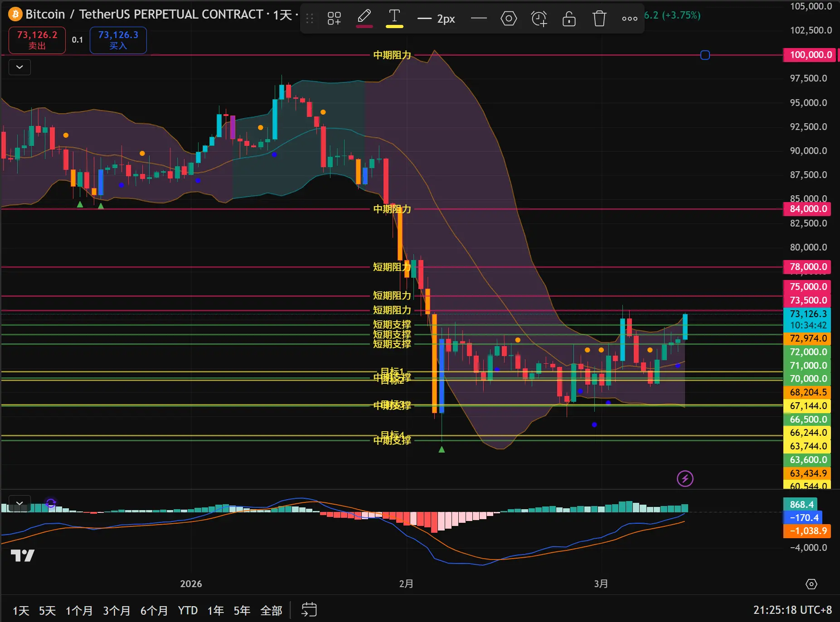The width and height of the screenshot is (840, 622).
Task: Open the Bitcoin / TetherUS symbol title
Action: 144,14
